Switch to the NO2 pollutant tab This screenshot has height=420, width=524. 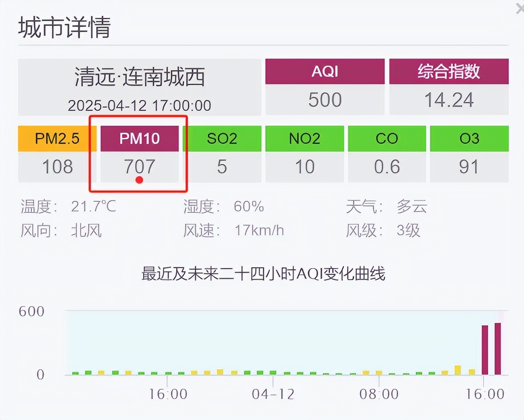click(305, 138)
